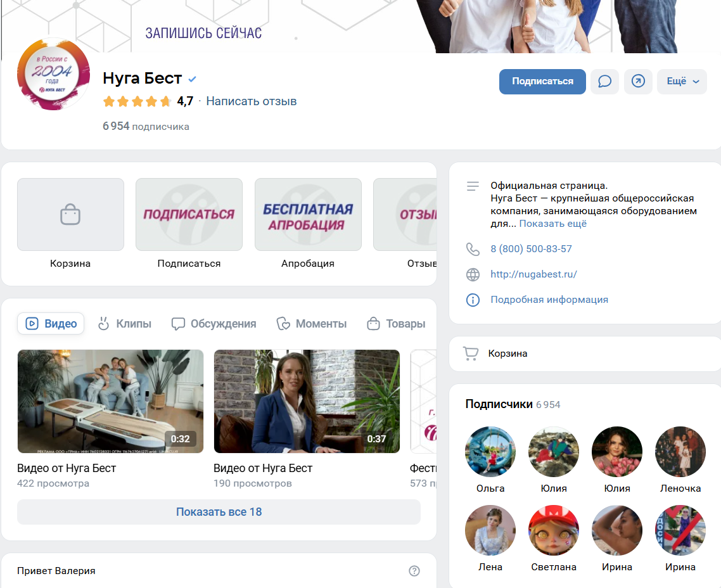Viewport: 721px width, 588px height.
Task: Click the description lines icon
Action: pyautogui.click(x=473, y=186)
